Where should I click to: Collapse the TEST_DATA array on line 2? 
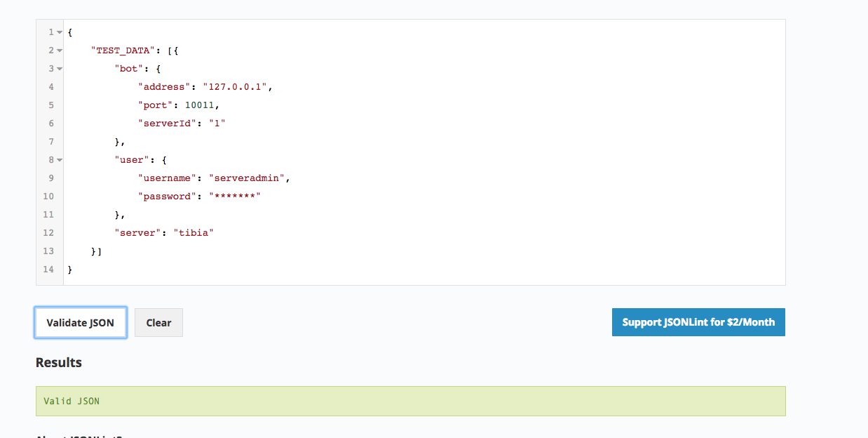tap(60, 50)
